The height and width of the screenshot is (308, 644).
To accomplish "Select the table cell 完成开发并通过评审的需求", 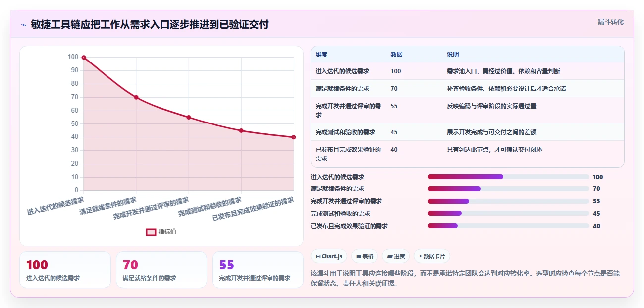I will tap(349, 111).
